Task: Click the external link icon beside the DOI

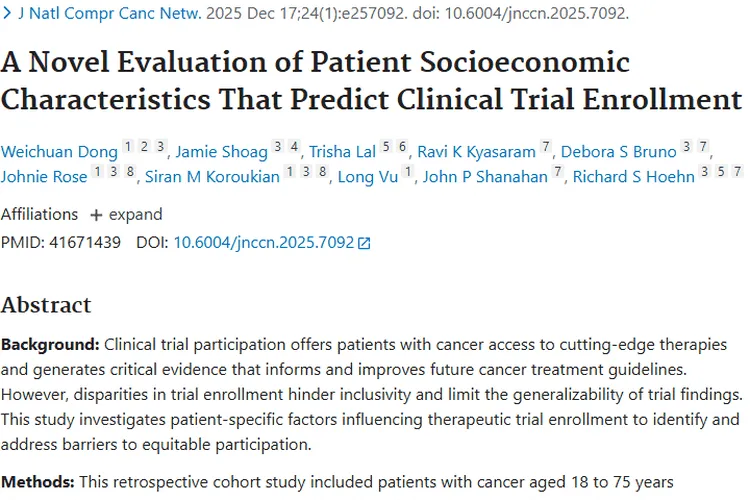Action: [364, 243]
